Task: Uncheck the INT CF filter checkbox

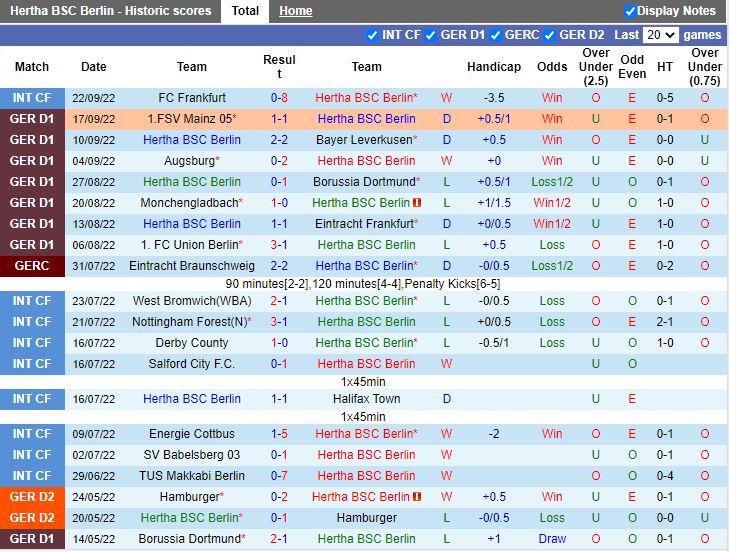Action: tap(372, 35)
